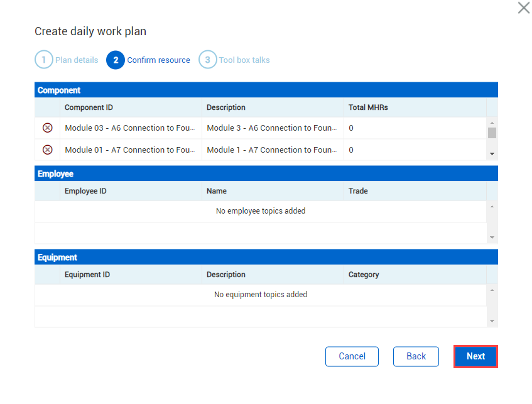Click the Component table scrollbar thumb
Image resolution: width=532 pixels, height=404 pixels.
point(492,133)
